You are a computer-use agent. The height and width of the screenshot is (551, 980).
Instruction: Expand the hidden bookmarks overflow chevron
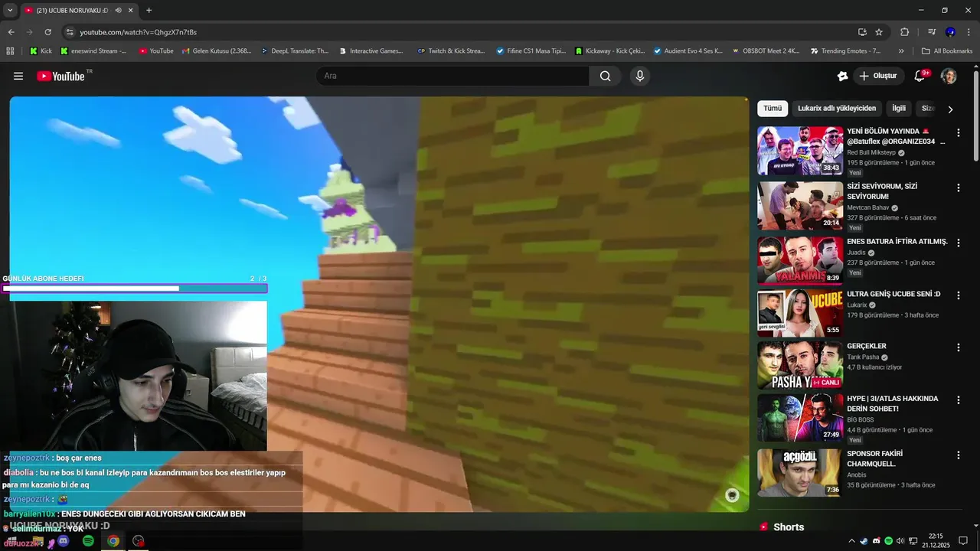[901, 51]
